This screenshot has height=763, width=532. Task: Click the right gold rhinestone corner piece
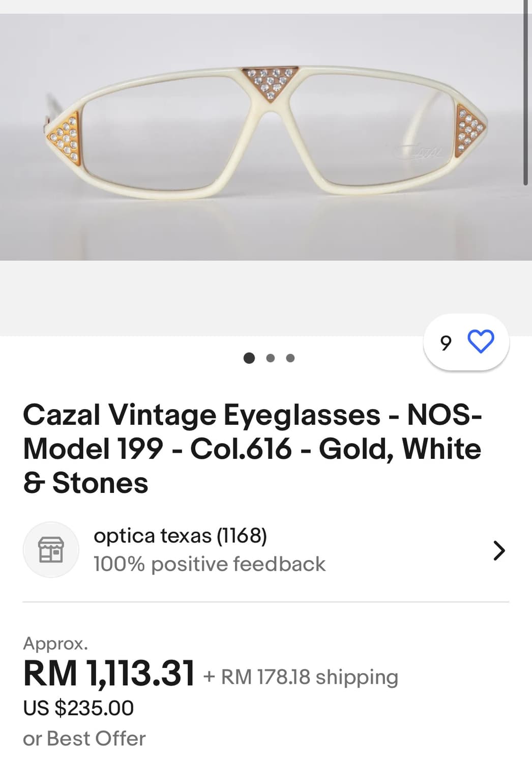tap(469, 130)
